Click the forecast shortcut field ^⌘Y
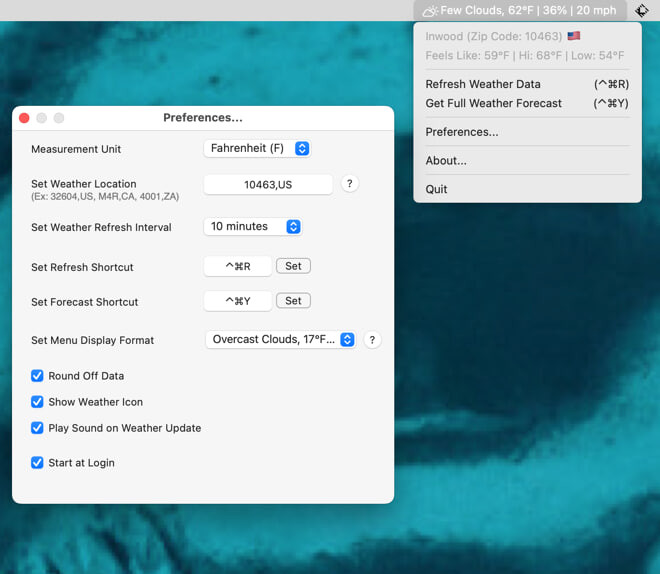 click(238, 301)
